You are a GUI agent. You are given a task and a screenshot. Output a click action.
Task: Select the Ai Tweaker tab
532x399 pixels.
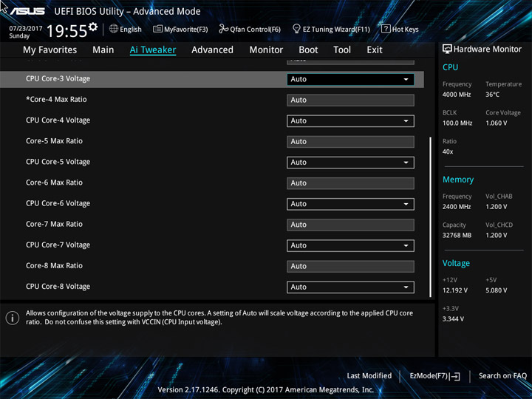(153, 50)
